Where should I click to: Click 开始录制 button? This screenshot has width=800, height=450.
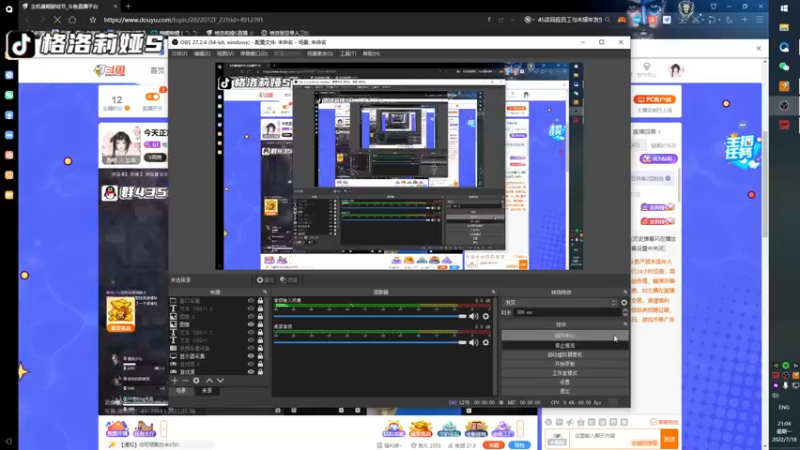tap(565, 364)
